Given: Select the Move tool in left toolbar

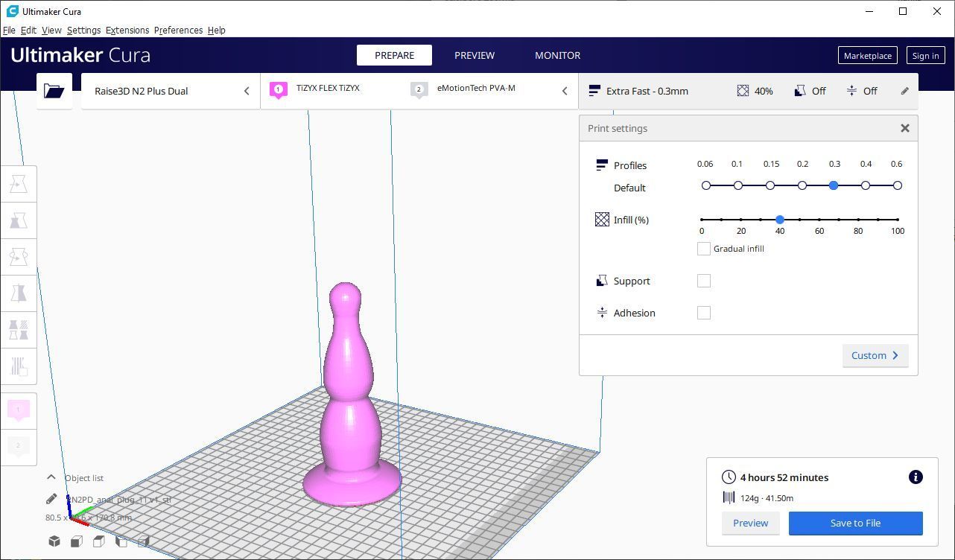Looking at the screenshot, I should (19, 184).
